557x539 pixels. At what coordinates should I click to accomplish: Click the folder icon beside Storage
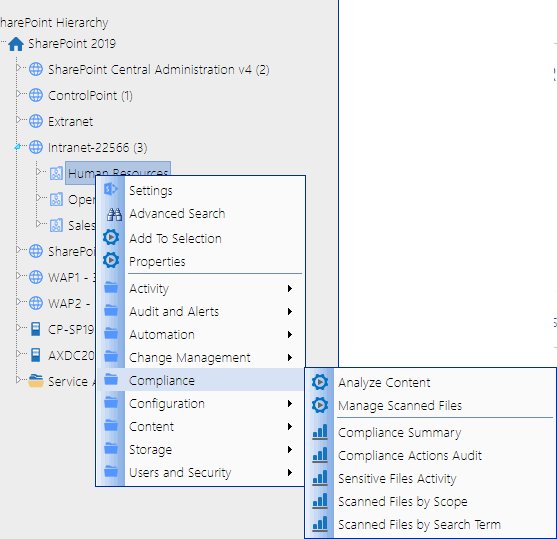pyautogui.click(x=111, y=449)
